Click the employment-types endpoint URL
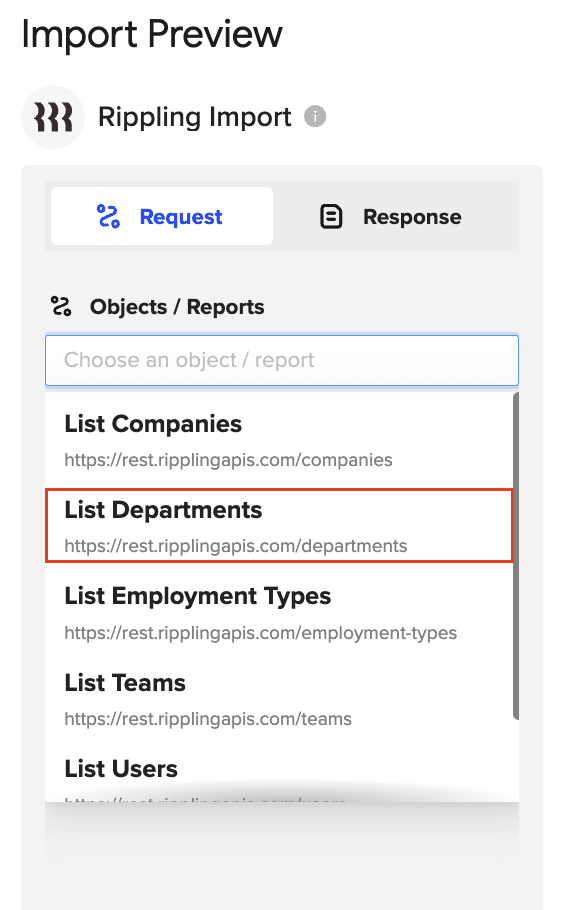 (261, 633)
